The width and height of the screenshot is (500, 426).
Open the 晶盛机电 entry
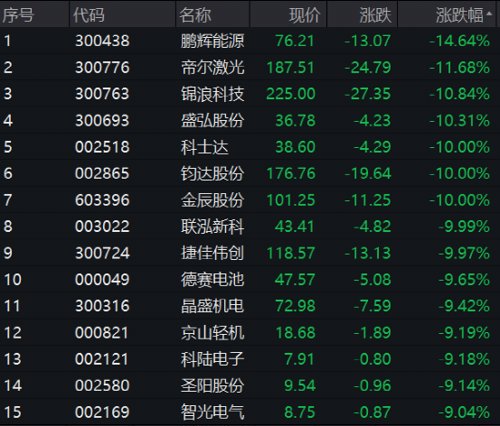(x=250, y=306)
